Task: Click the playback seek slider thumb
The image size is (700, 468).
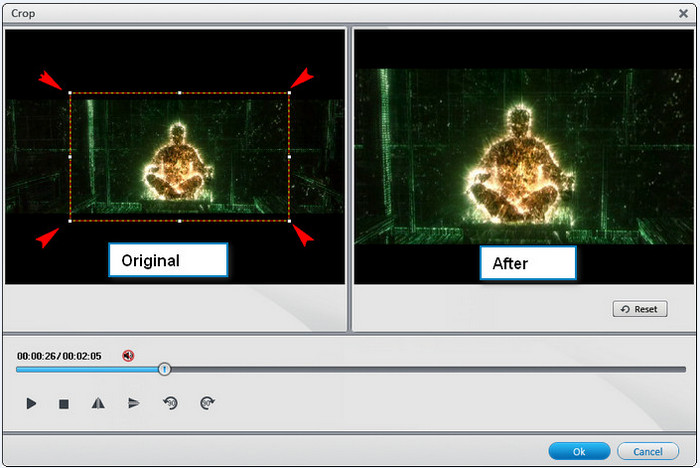Action: [165, 369]
